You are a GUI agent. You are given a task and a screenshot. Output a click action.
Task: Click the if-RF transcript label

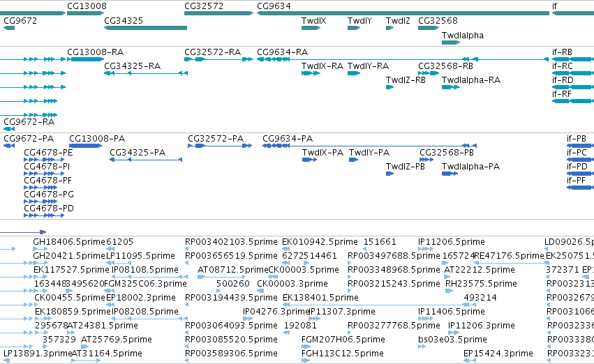pos(561,94)
